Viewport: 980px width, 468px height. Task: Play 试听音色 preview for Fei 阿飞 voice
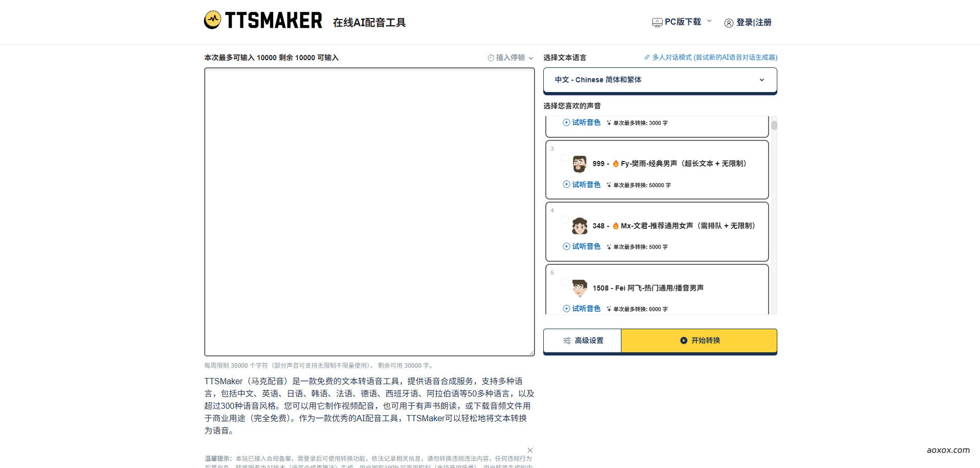tap(581, 309)
